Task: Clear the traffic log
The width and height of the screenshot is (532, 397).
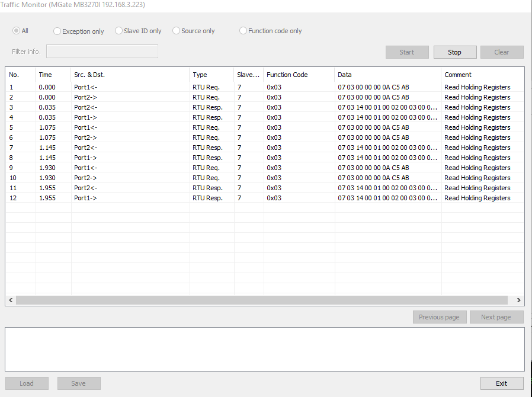Action: pos(502,52)
